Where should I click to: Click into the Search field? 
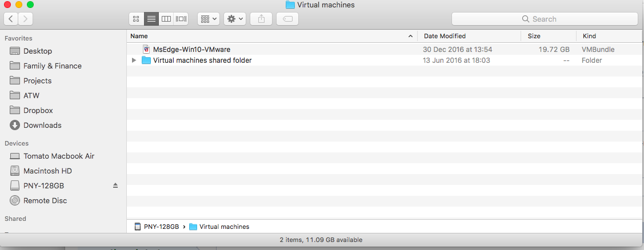click(545, 19)
